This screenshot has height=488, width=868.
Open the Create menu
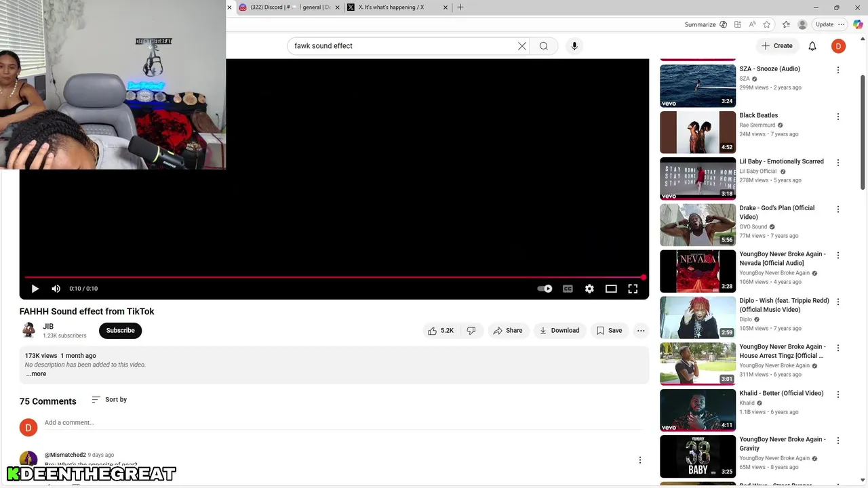point(777,46)
